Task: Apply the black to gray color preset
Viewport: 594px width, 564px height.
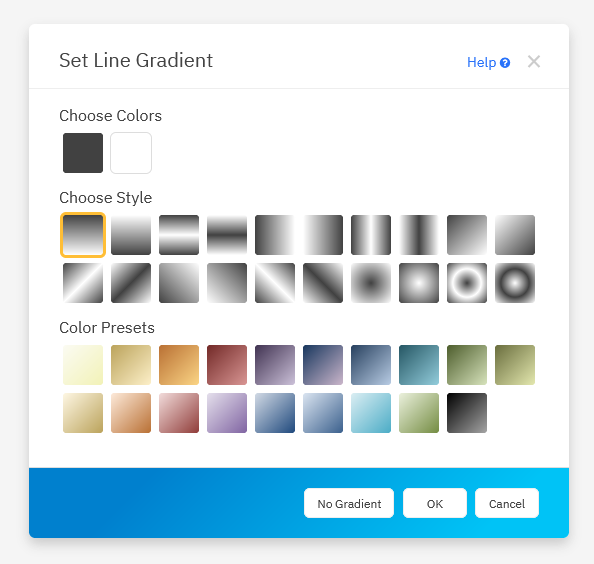Action: 467,413
